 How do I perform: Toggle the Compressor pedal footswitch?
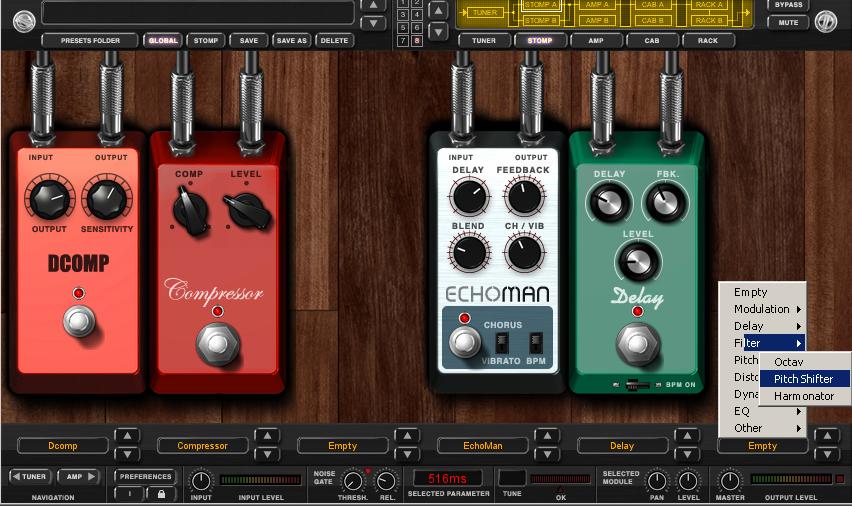coord(217,343)
